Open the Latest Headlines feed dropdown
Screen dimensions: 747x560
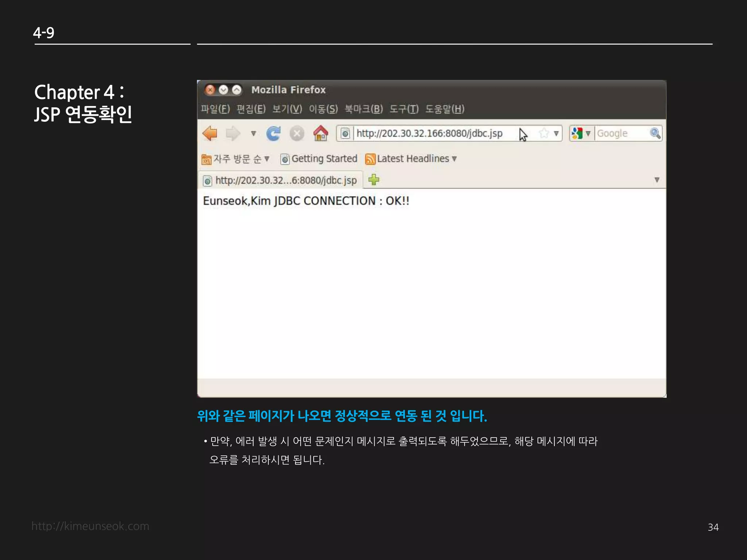[411, 159]
